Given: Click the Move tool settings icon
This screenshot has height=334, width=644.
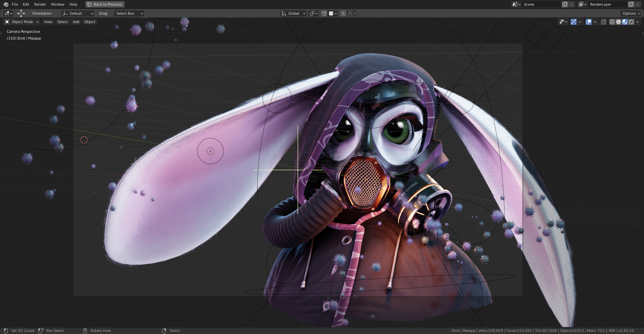Looking at the screenshot, I should point(21,13).
